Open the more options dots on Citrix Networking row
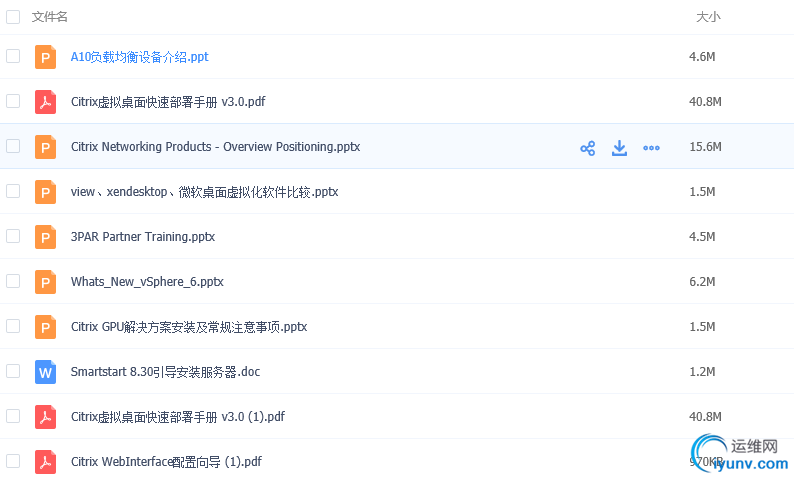 [x=651, y=148]
